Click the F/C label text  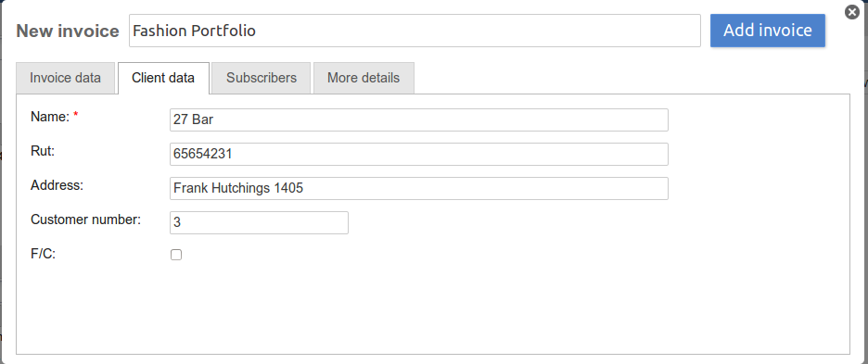pyautogui.click(x=44, y=254)
